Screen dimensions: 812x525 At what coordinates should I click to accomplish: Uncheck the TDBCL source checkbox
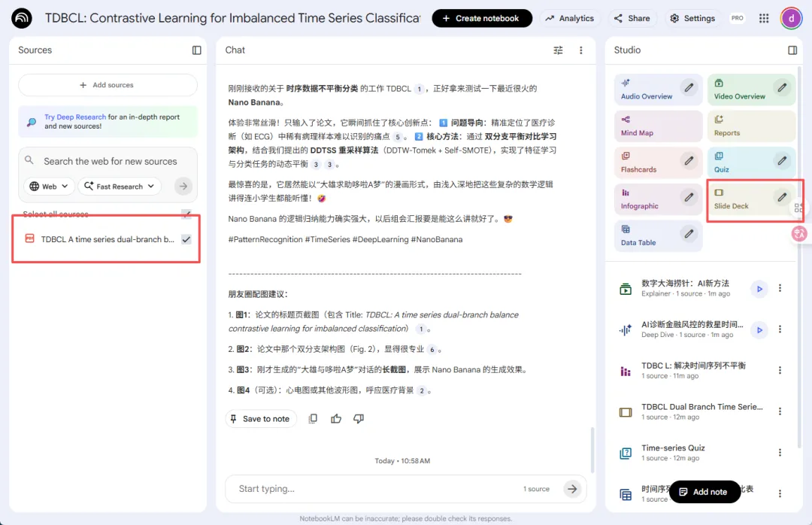point(186,239)
